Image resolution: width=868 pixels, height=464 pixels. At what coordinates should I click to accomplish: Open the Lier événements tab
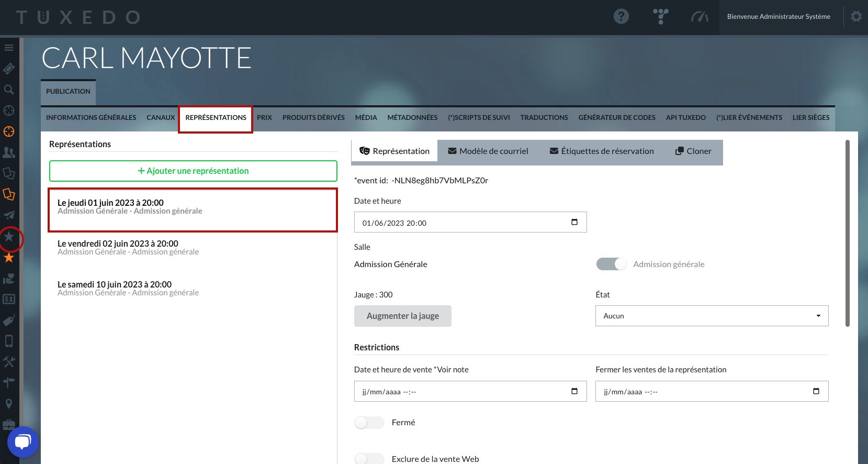click(749, 118)
